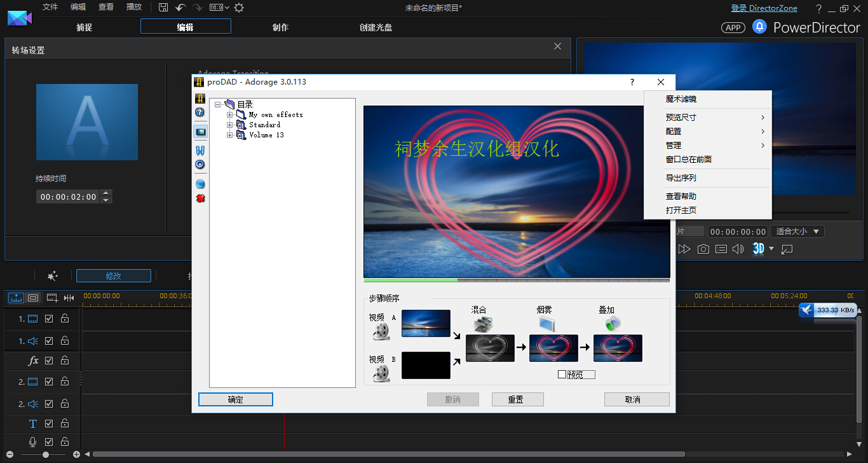868x463 pixels.
Task: Select the preview screen icon in the Adorage sidebar
Action: click(x=200, y=132)
